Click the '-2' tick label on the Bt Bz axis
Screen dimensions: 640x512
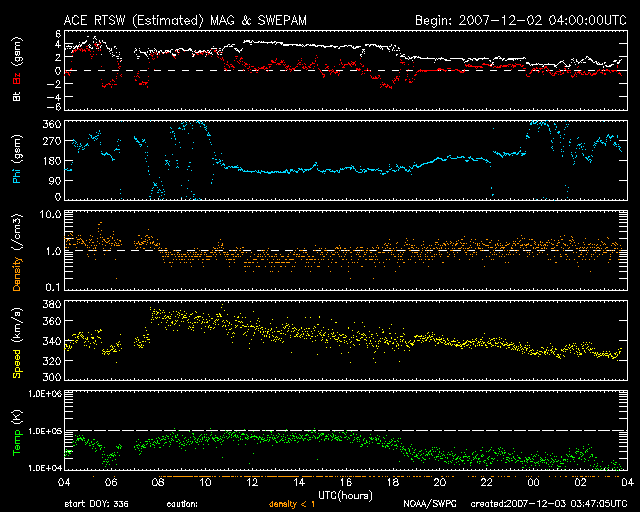coord(54,84)
